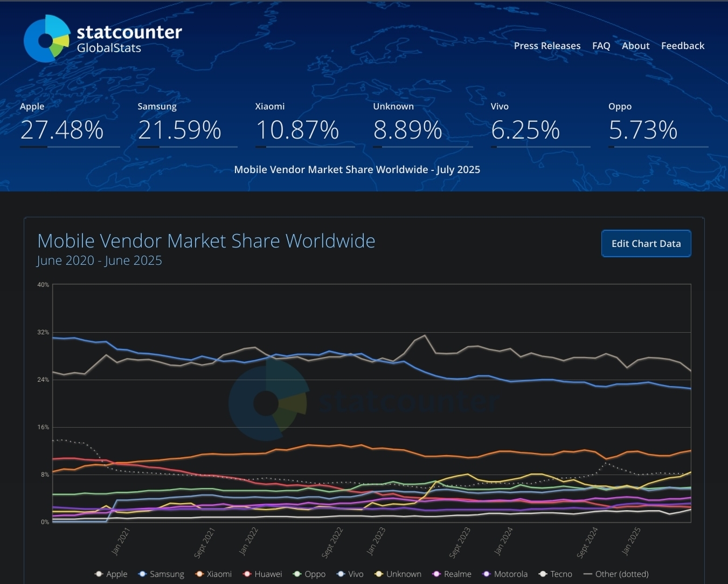The height and width of the screenshot is (584, 728).
Task: Toggle the Samsung legend marker
Action: click(x=143, y=574)
